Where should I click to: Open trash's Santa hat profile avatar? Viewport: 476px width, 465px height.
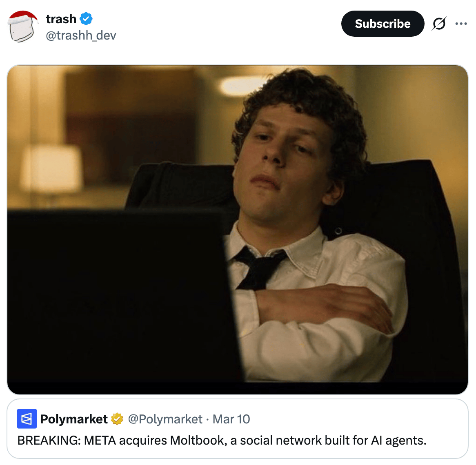[22, 27]
